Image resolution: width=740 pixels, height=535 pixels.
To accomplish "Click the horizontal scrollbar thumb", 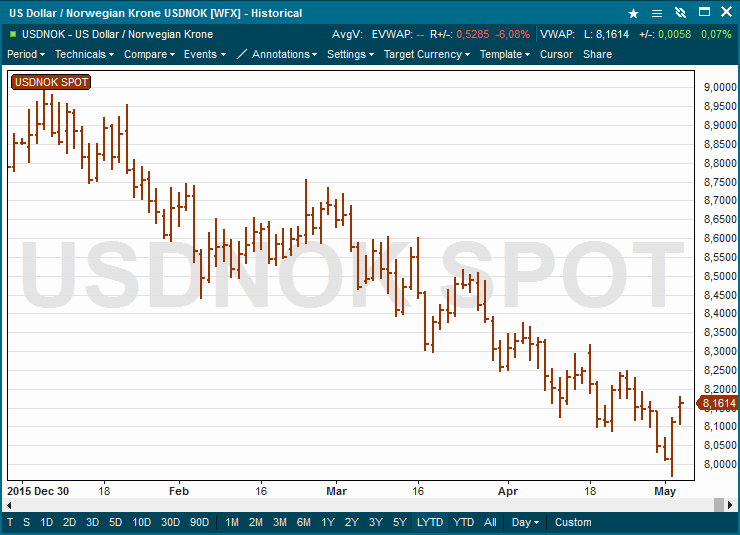I will (x=719, y=505).
